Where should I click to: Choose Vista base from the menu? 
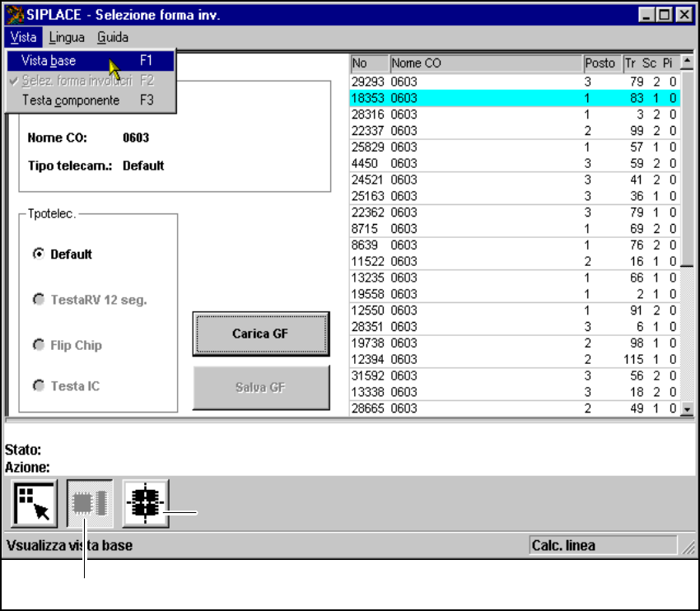(x=91, y=61)
